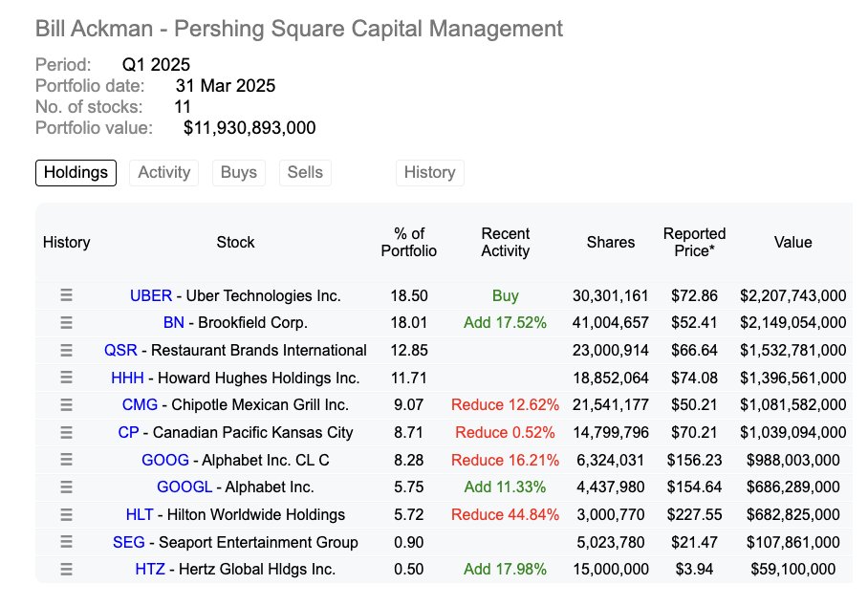Click Reduce 44.84% activity for Hilton
868x606 pixels.
click(x=505, y=514)
